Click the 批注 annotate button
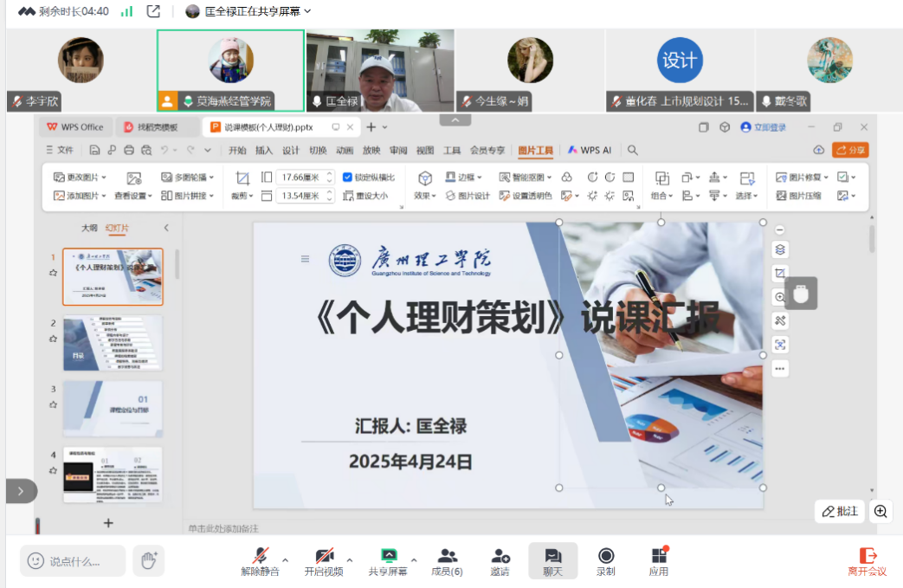Image resolution: width=903 pixels, height=588 pixels. tap(839, 511)
